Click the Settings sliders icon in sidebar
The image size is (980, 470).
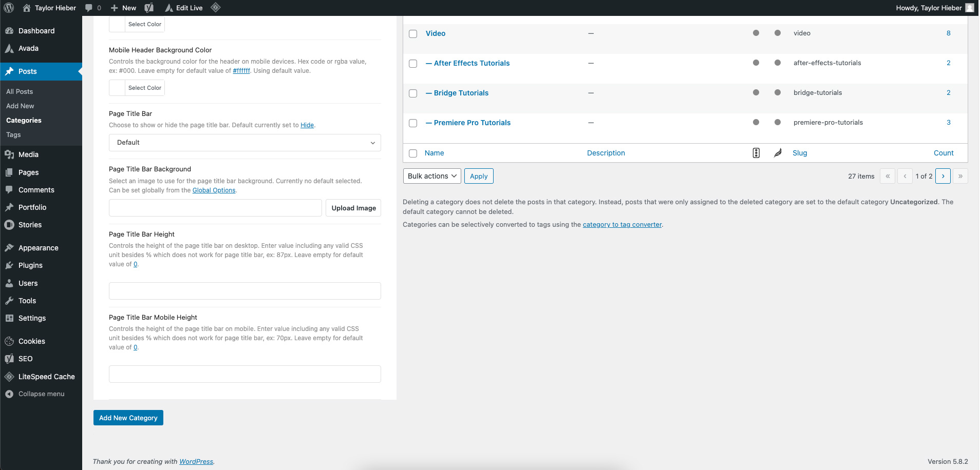9,318
